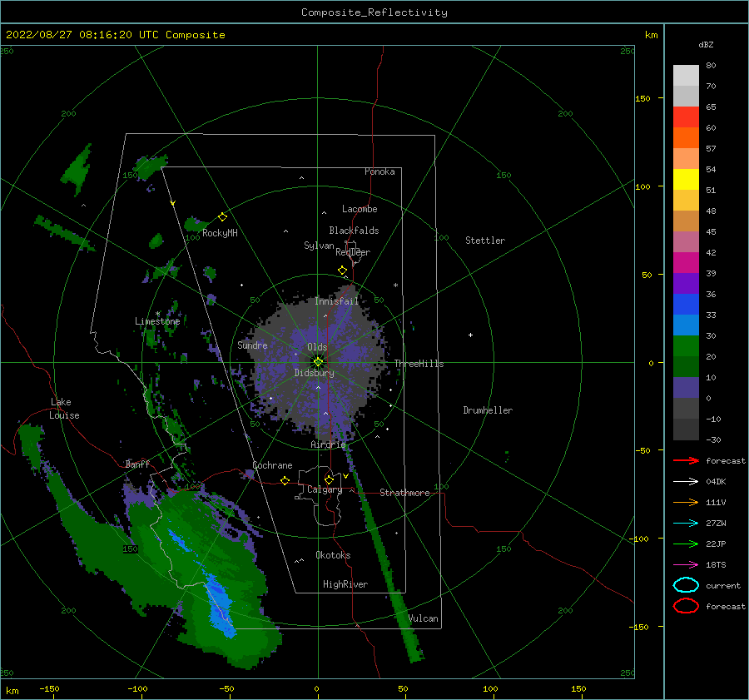Click the km unit label at bottom left
This screenshot has width=749, height=700.
(x=12, y=691)
